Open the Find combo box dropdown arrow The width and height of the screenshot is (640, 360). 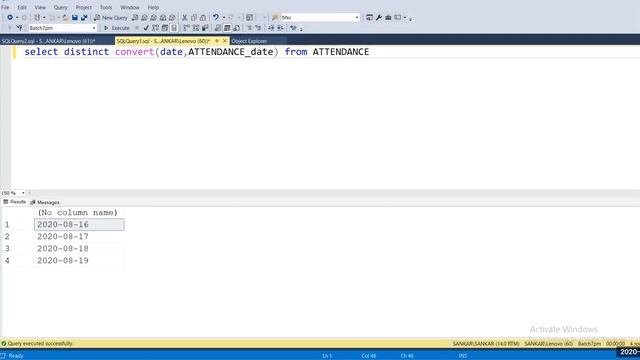coord(357,18)
